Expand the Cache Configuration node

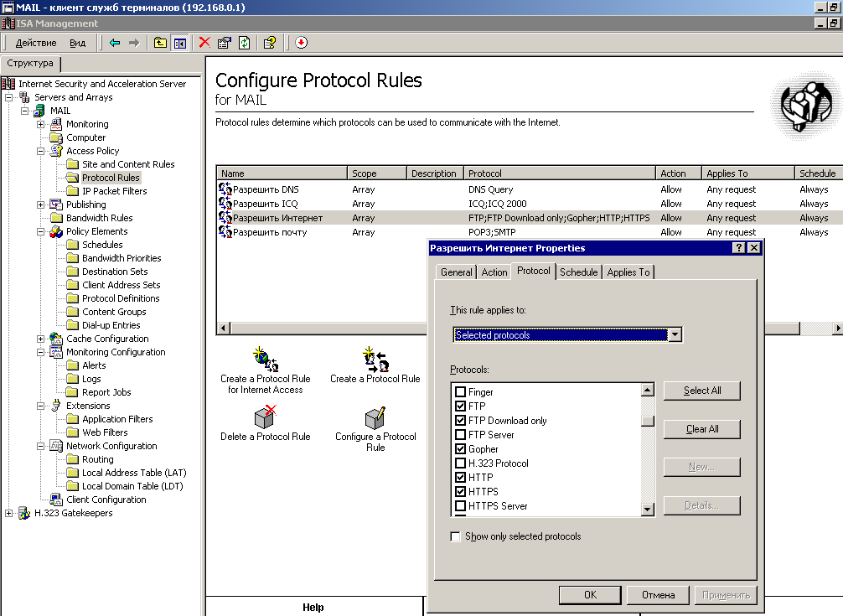coord(41,339)
